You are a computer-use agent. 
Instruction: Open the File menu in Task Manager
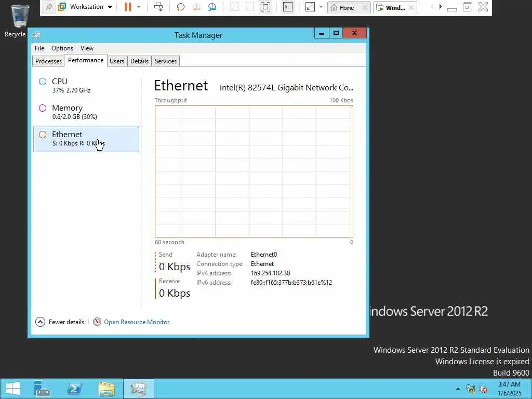(x=39, y=48)
